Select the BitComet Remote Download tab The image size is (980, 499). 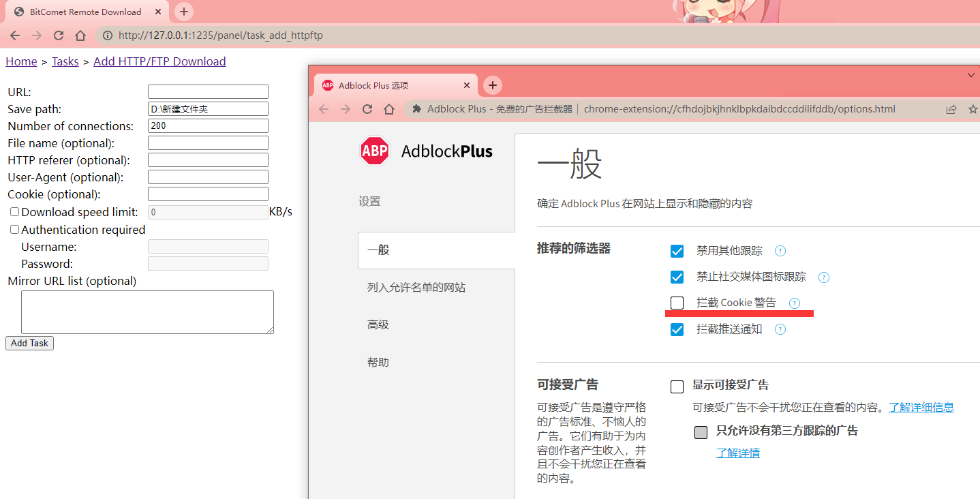(87, 12)
